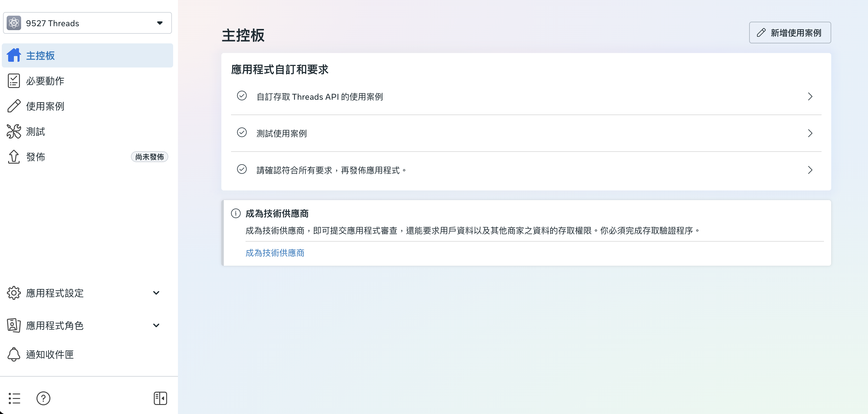Image resolution: width=868 pixels, height=414 pixels.
Task: Open the 測試使用案例 requirement row
Action: [526, 133]
